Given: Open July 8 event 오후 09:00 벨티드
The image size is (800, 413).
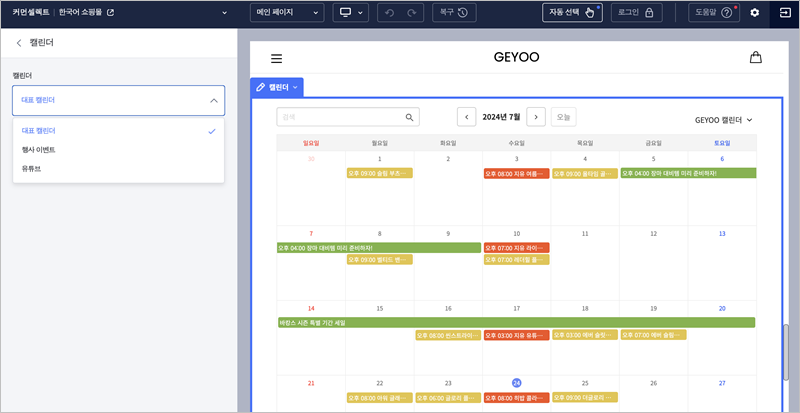Looking at the screenshot, I should [380, 260].
